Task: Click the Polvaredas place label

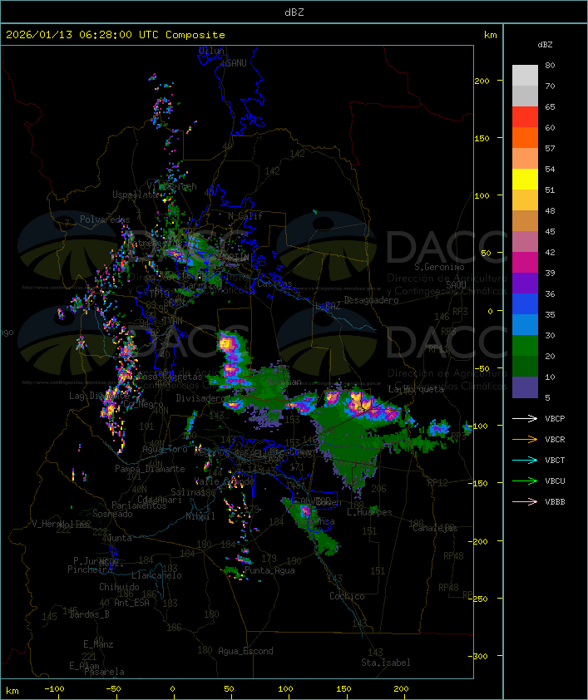Action: [105, 219]
